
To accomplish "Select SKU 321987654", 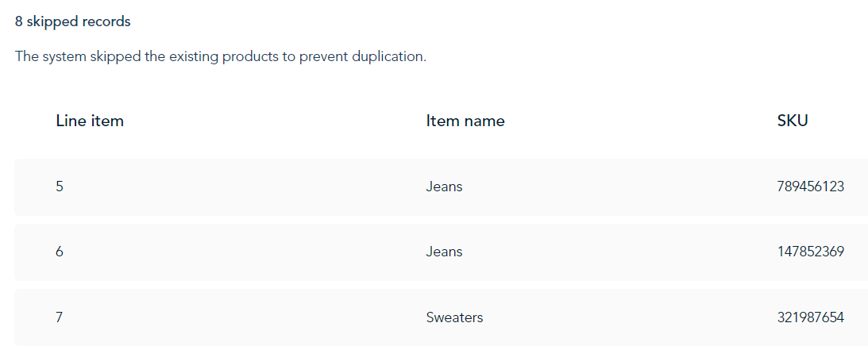I will (x=811, y=317).
